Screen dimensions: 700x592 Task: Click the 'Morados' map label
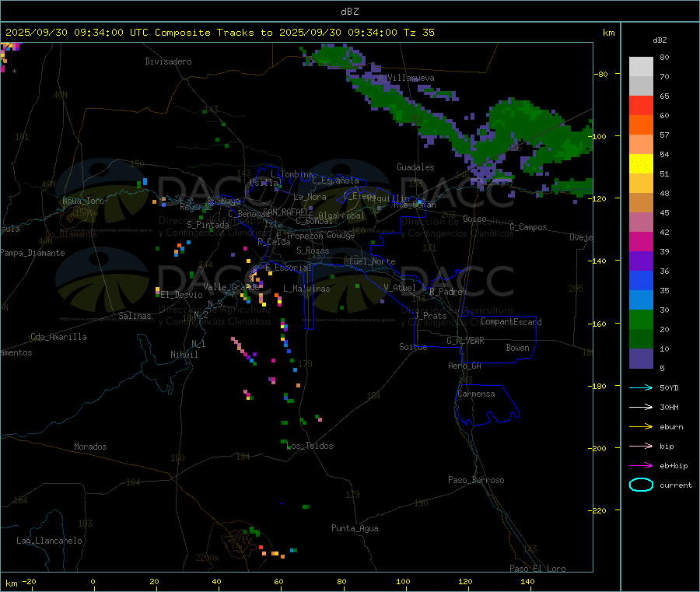tap(90, 447)
